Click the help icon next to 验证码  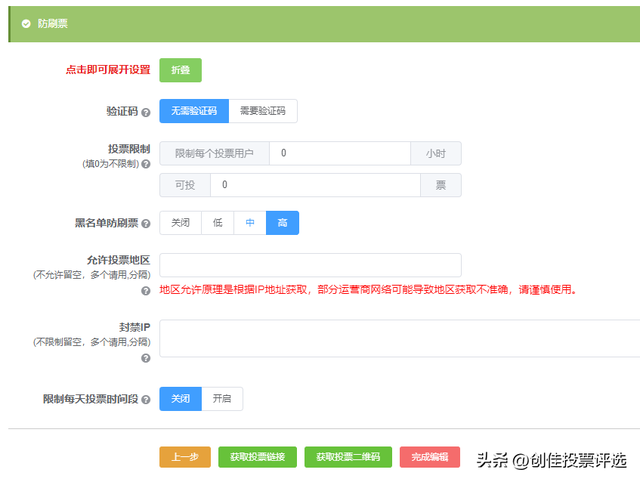[146, 111]
